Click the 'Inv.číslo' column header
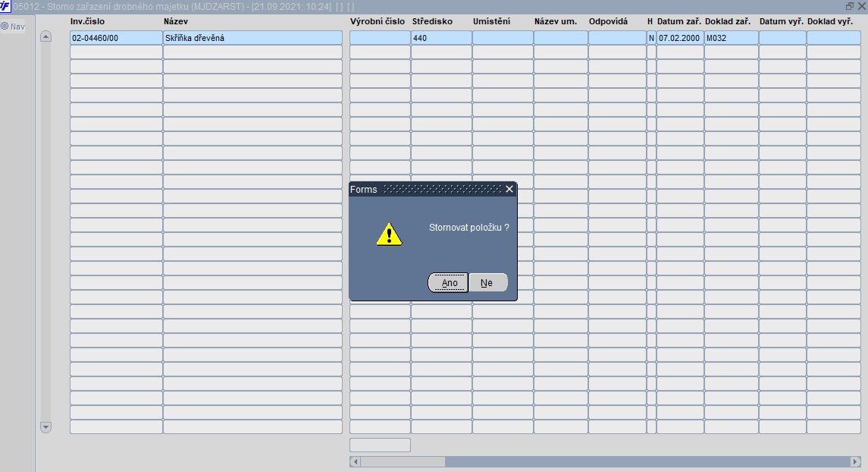Viewport: 868px width, 472px height. (x=87, y=21)
